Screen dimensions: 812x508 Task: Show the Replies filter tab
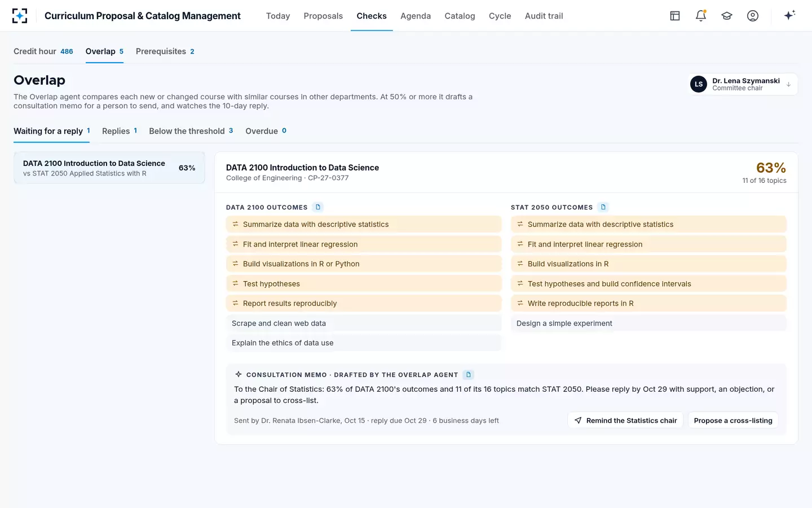pos(120,131)
